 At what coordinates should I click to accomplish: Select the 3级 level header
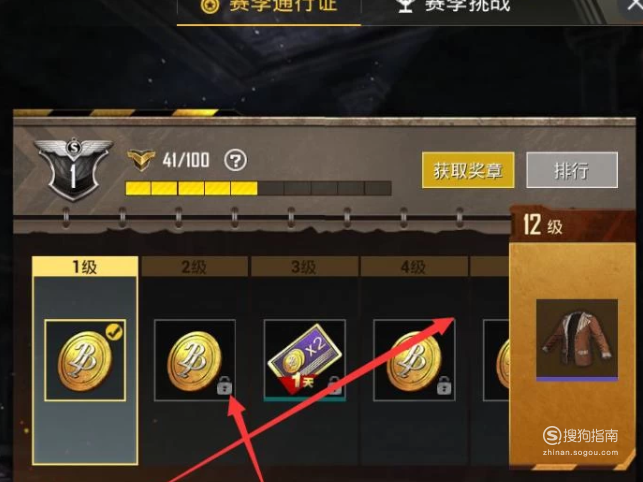304,267
